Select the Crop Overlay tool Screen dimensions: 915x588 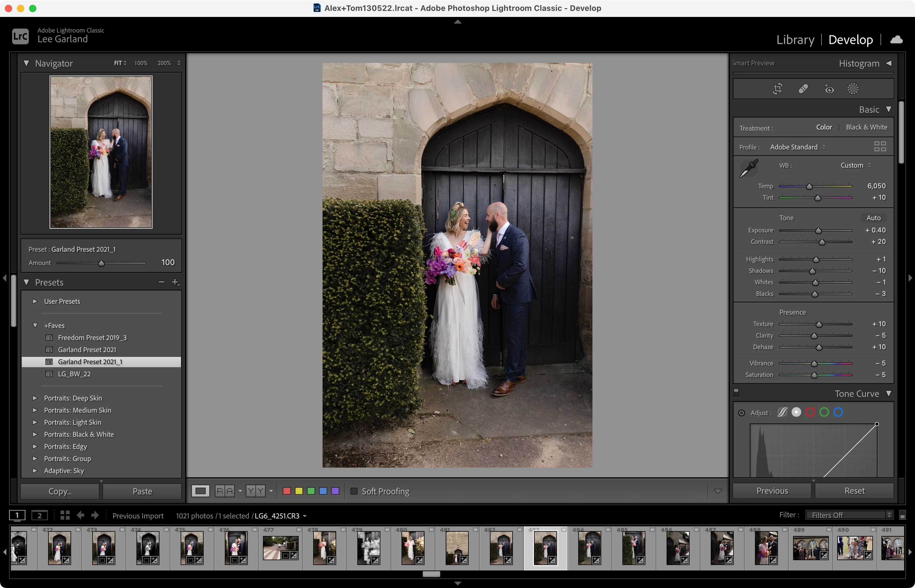tap(778, 89)
